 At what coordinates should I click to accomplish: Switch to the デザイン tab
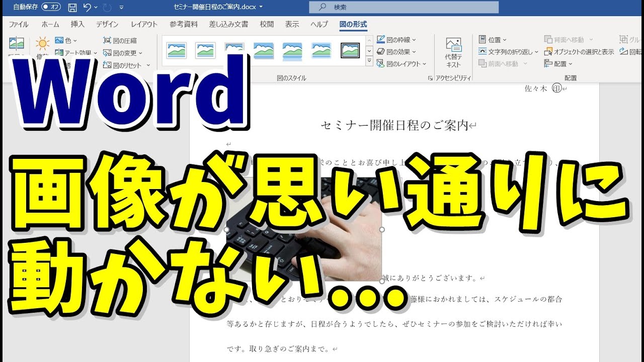[x=107, y=24]
